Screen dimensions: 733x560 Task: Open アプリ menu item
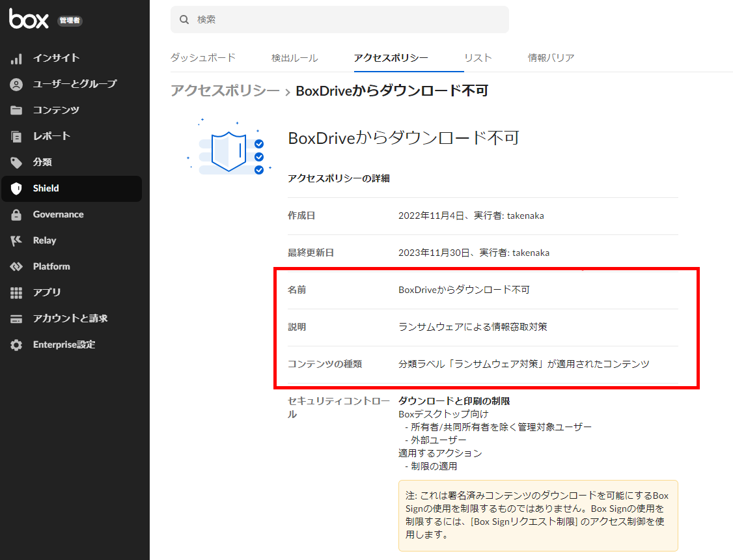(72, 292)
